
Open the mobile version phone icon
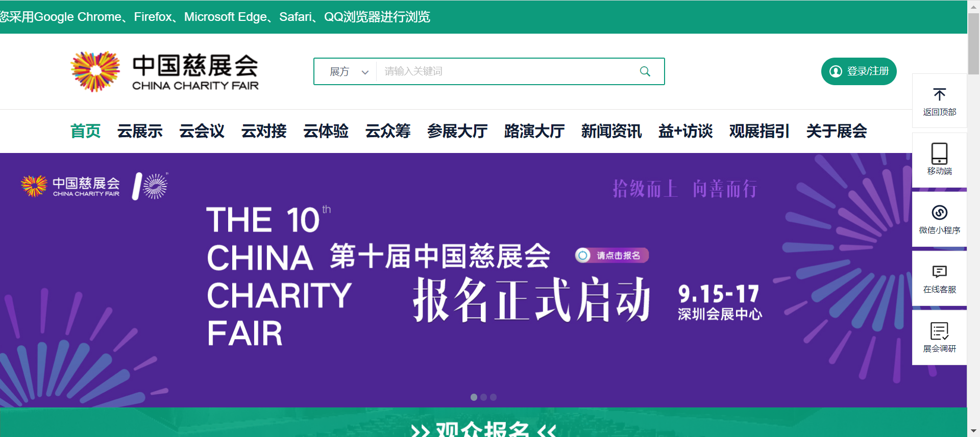939,153
